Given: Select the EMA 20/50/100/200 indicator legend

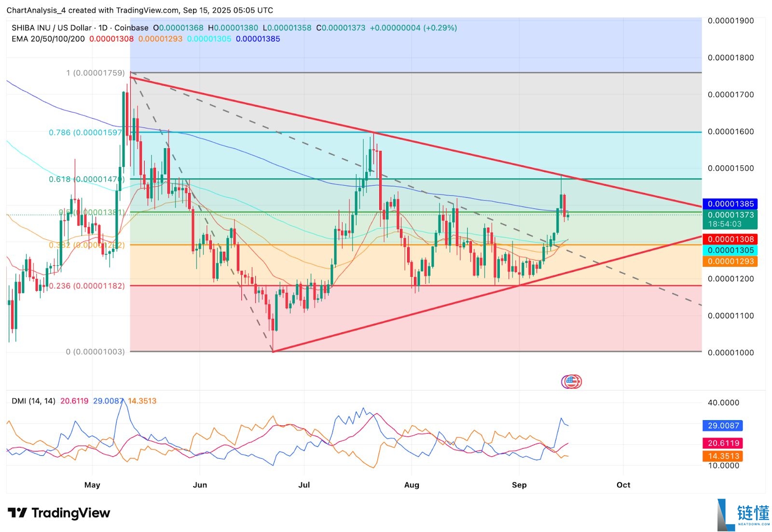Looking at the screenshot, I should click(48, 39).
